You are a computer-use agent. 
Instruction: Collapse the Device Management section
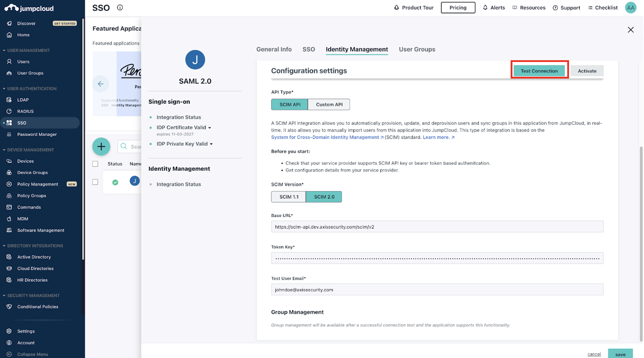[x=4, y=150]
